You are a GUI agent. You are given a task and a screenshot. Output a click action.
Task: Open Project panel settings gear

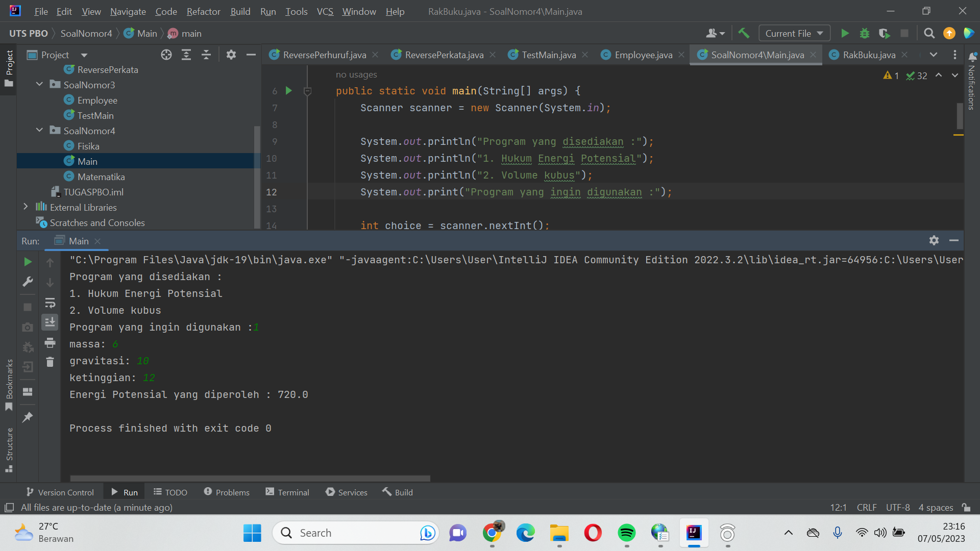pyautogui.click(x=231, y=55)
